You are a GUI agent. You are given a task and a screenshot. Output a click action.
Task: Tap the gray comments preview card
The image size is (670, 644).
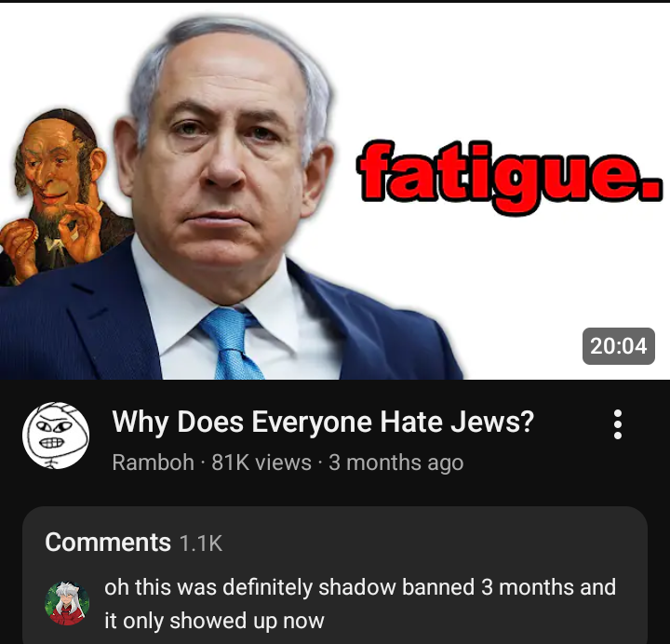coord(335,575)
